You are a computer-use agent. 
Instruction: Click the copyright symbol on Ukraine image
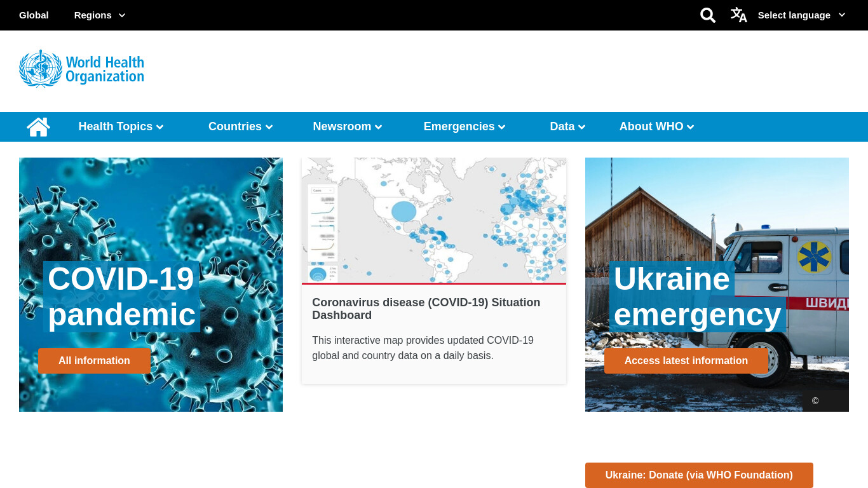[x=815, y=401]
